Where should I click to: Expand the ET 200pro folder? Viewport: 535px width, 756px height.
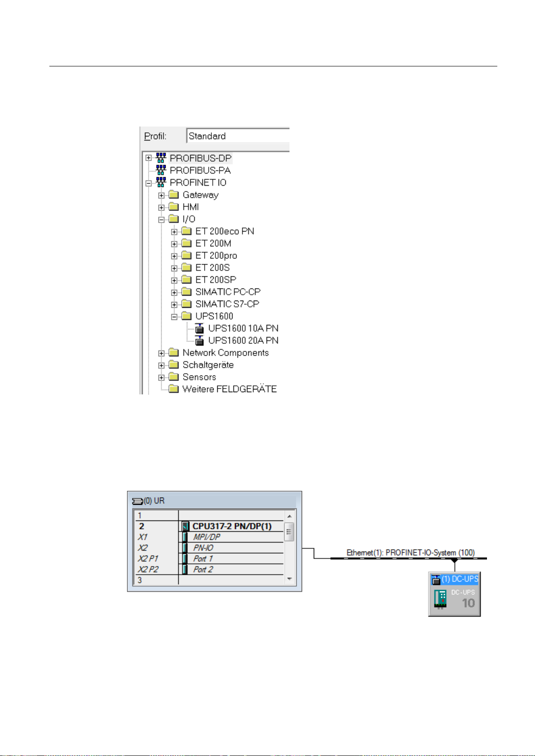[174, 256]
